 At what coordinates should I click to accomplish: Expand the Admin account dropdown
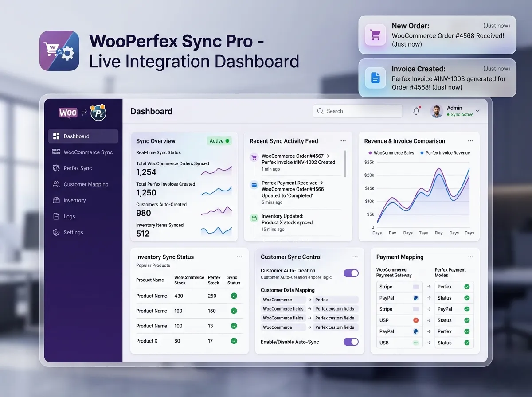[477, 111]
